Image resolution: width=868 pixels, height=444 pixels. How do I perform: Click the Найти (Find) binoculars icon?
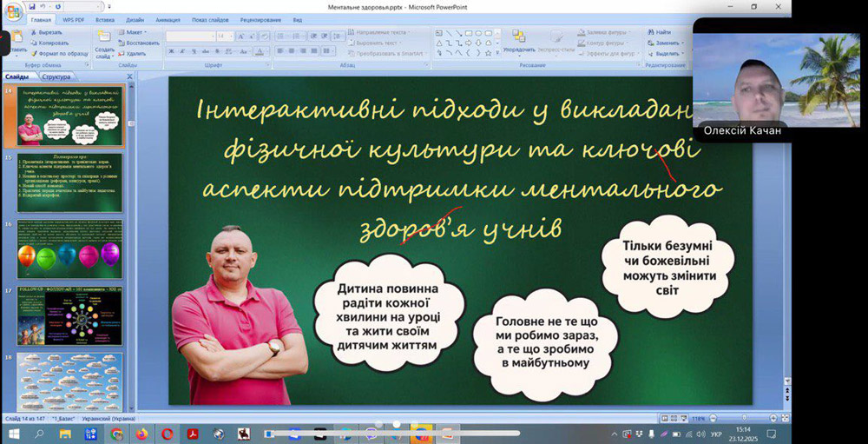tap(650, 32)
